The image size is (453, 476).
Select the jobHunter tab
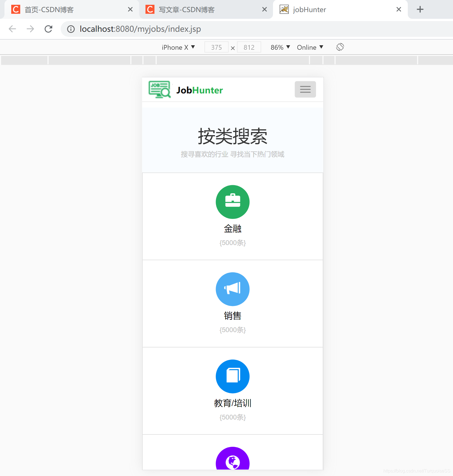click(x=340, y=10)
